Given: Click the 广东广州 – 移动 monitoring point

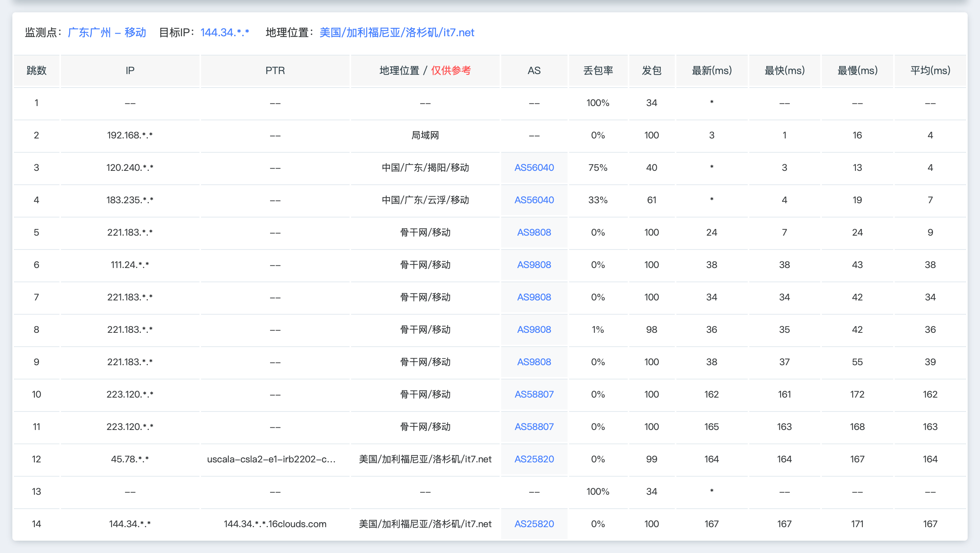Looking at the screenshot, I should [107, 32].
